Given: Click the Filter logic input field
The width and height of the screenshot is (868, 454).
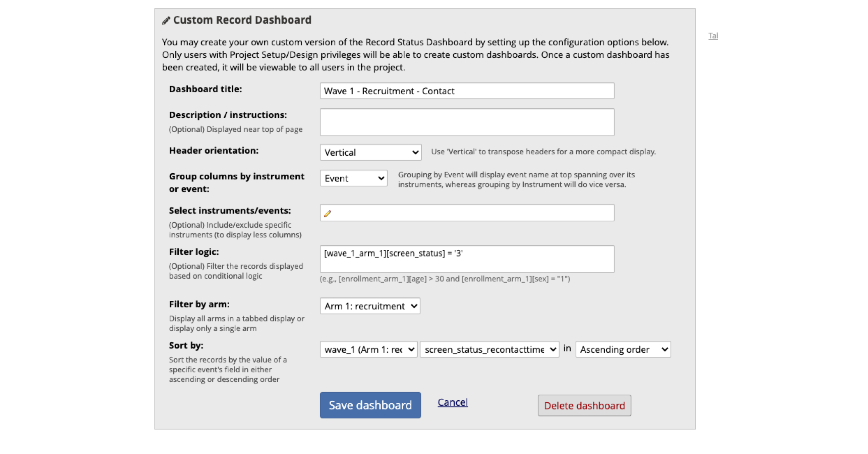Looking at the screenshot, I should tap(467, 259).
